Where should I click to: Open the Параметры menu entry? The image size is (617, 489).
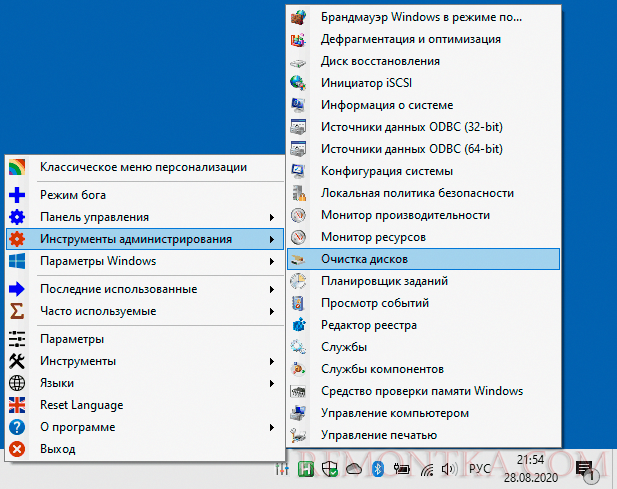click(x=145, y=339)
